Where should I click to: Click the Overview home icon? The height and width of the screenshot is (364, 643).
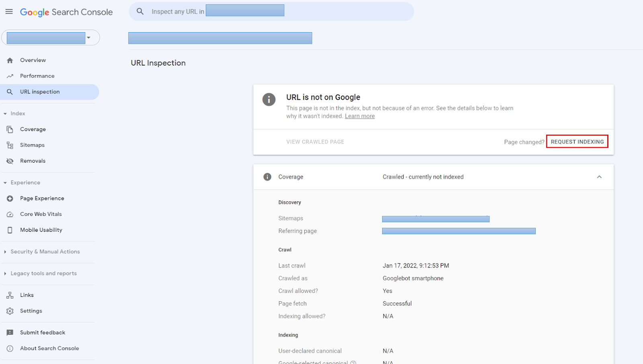10,60
